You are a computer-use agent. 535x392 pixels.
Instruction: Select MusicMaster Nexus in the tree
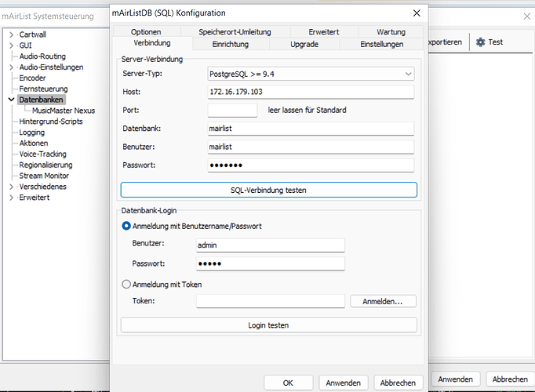(x=64, y=111)
